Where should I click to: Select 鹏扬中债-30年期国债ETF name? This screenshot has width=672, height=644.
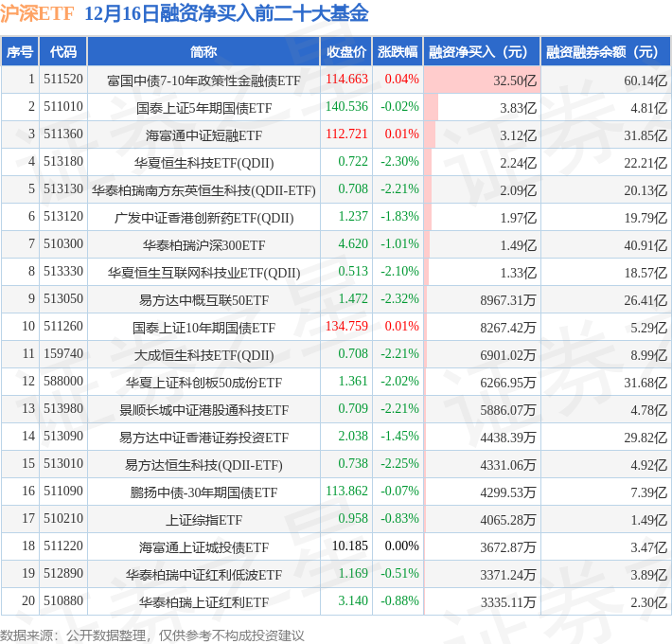[203, 492]
